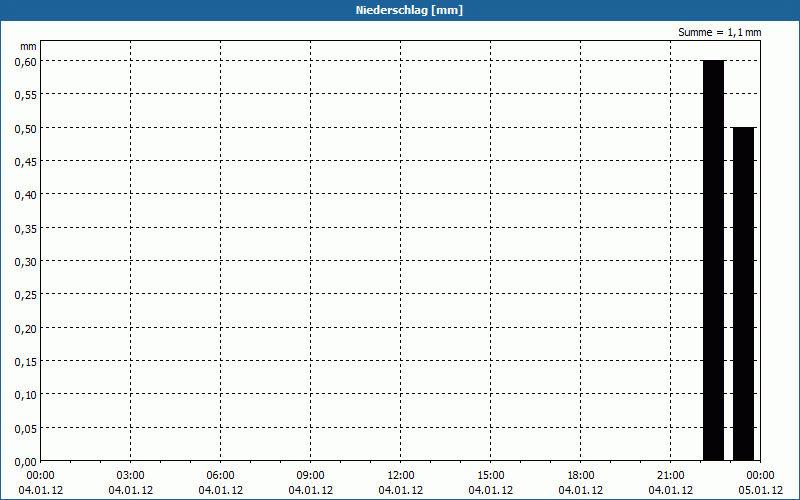Click the 0,40 y-axis label
Screen dimensions: 800x500
coord(26,195)
